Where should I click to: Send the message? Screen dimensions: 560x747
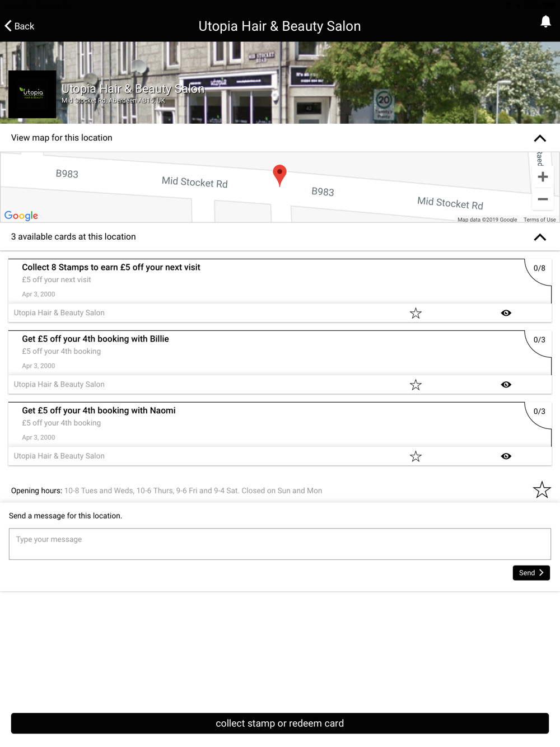[531, 573]
